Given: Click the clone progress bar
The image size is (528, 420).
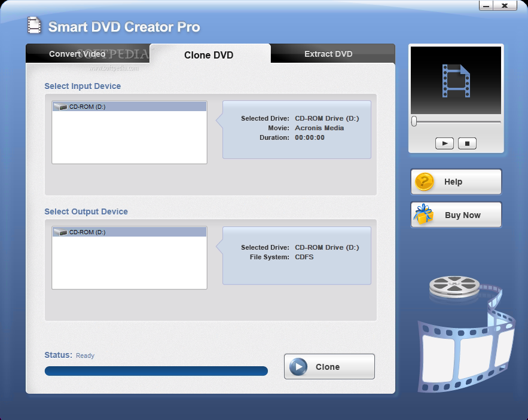Looking at the screenshot, I should coord(156,371).
